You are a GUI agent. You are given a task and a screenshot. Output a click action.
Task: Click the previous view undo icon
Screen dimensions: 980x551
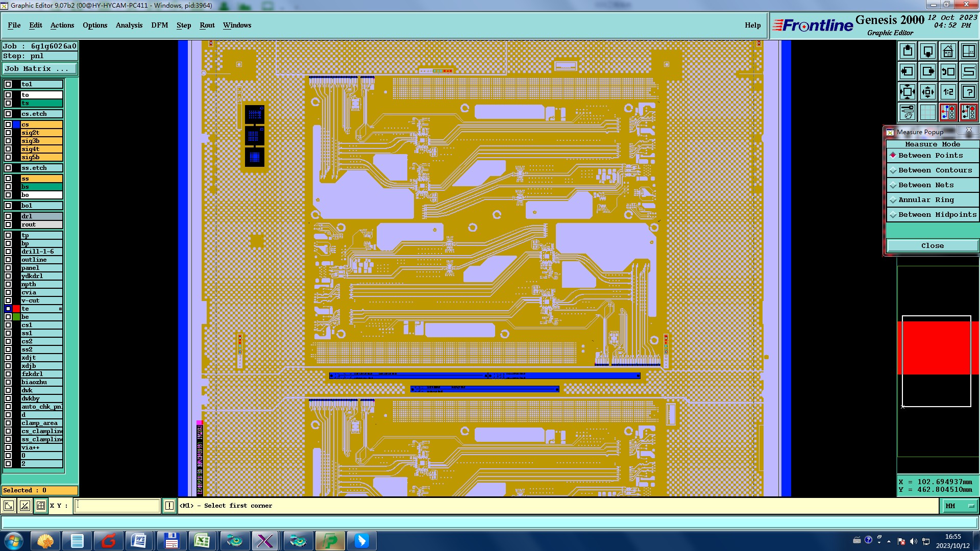point(948,71)
